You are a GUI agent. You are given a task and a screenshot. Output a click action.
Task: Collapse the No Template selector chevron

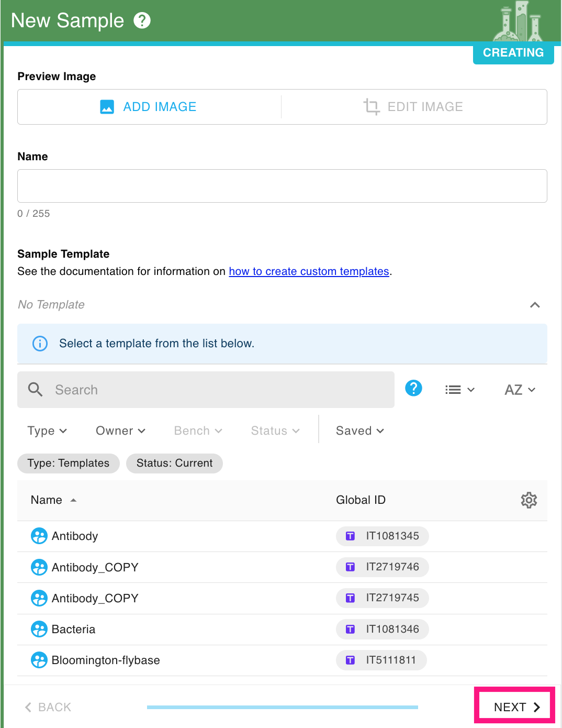pos(535,305)
